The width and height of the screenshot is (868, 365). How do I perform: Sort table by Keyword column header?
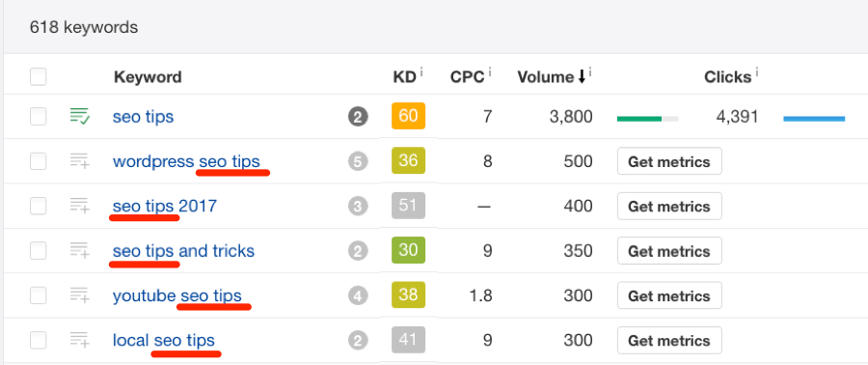[148, 77]
